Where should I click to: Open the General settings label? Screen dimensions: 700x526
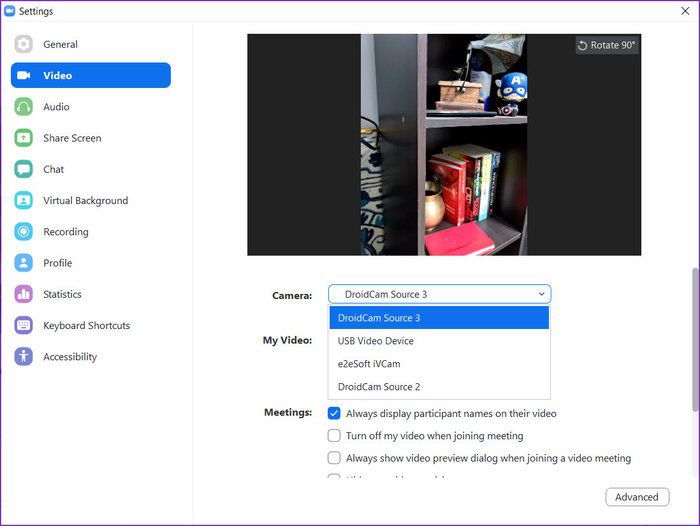[60, 44]
